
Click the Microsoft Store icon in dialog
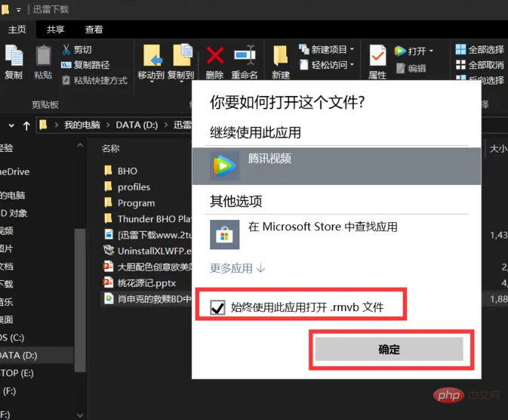pyautogui.click(x=224, y=234)
